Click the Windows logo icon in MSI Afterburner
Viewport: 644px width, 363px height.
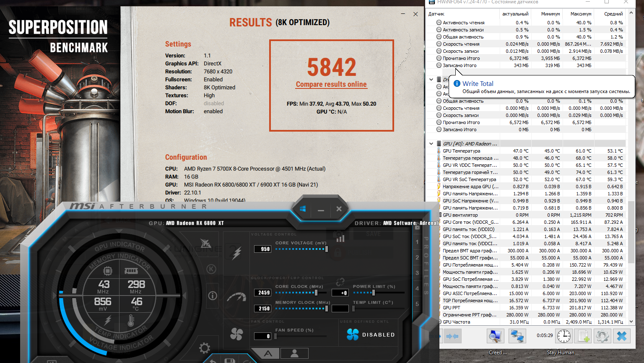pos(303,209)
